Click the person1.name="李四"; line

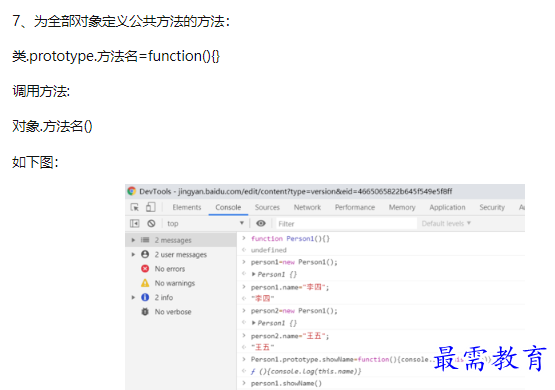click(290, 287)
